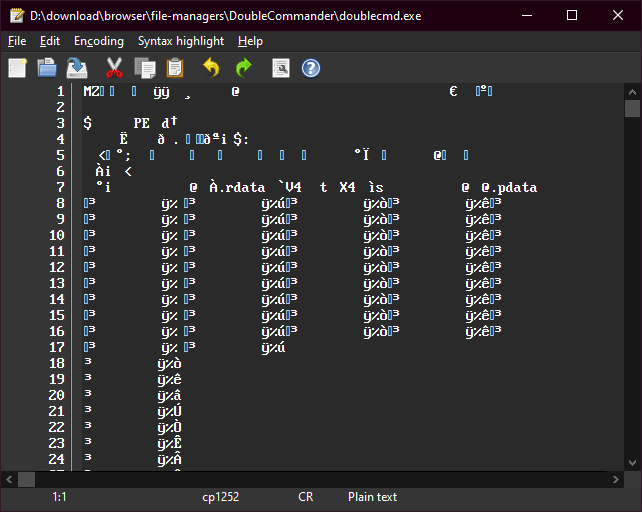Click the horizontal scrollbar right arrow
The height and width of the screenshot is (512, 642).
point(615,479)
